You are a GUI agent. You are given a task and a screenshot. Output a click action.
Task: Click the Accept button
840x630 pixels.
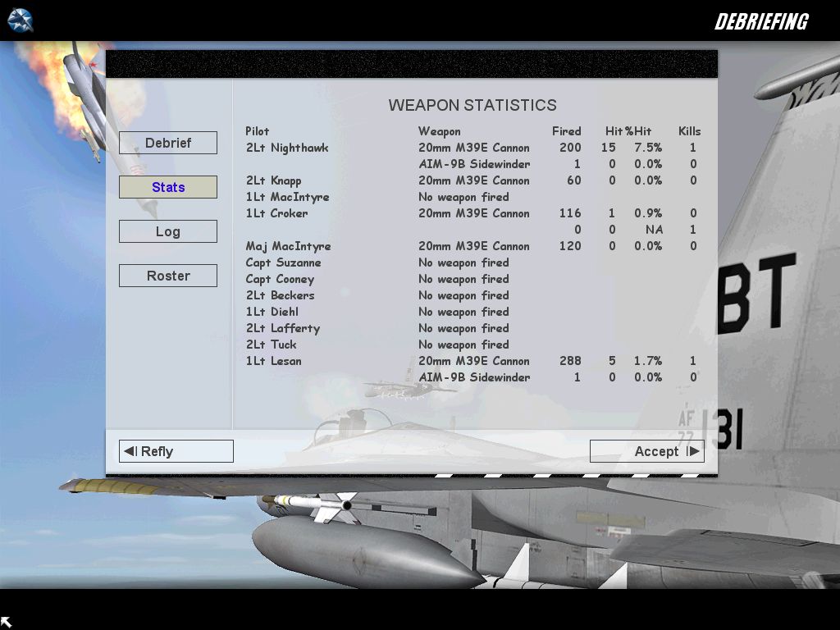647,451
